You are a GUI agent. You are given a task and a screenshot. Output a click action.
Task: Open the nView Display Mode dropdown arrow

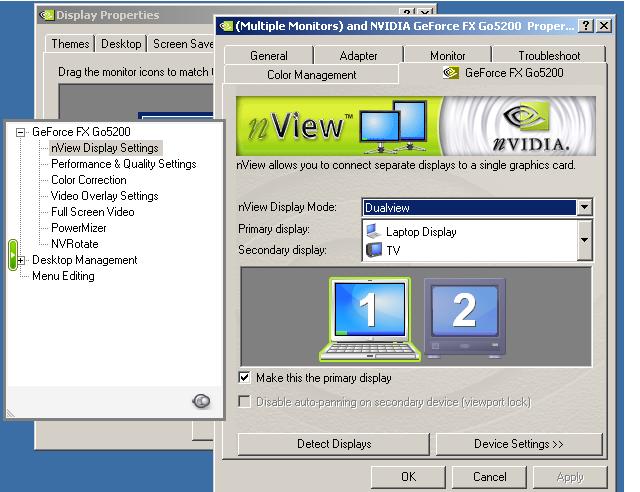click(584, 207)
